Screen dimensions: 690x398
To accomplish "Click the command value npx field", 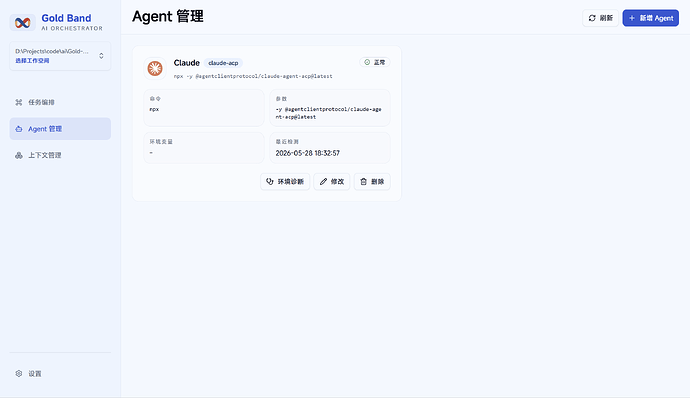I will click(x=204, y=108).
